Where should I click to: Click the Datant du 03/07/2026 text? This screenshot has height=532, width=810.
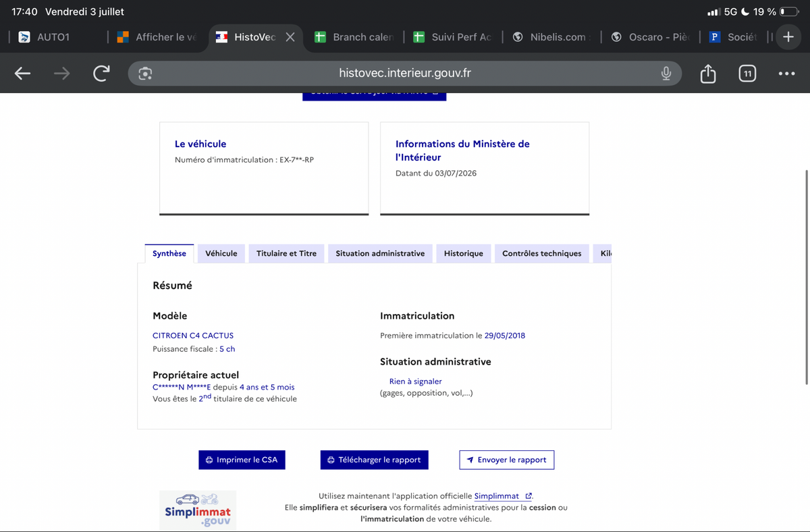(x=436, y=174)
